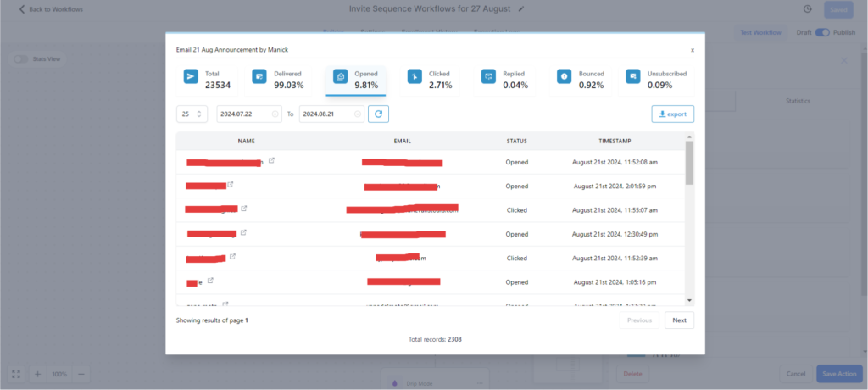This screenshot has height=390, width=868.
Task: Click the NAME column header
Action: click(247, 142)
